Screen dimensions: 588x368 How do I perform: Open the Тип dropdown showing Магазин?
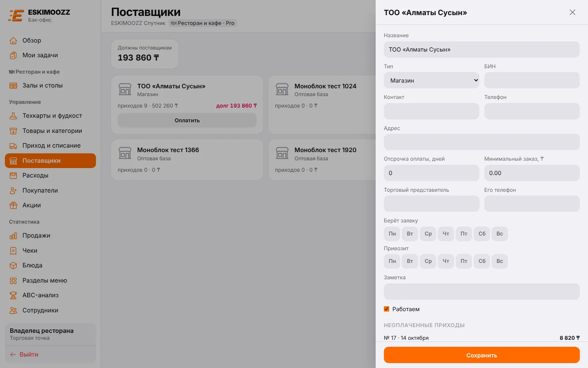tap(432, 81)
